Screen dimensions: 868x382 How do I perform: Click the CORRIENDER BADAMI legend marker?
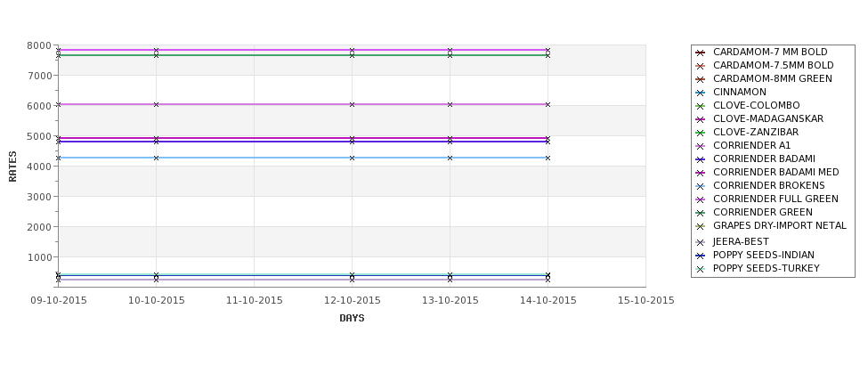[700, 159]
